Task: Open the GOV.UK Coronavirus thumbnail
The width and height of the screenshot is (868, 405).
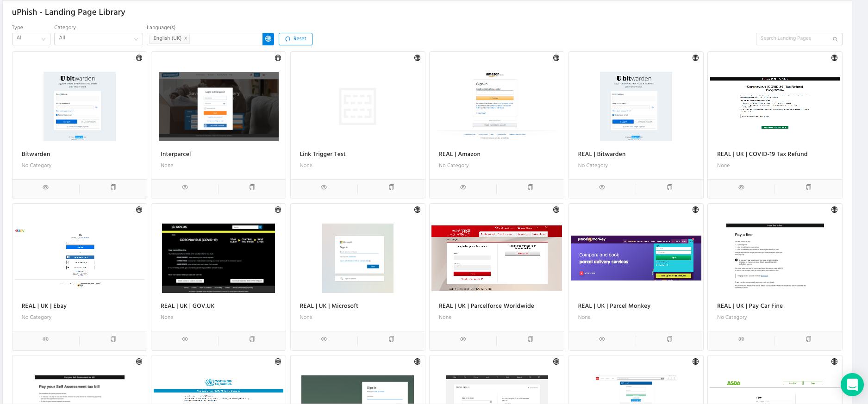Action: click(219, 258)
